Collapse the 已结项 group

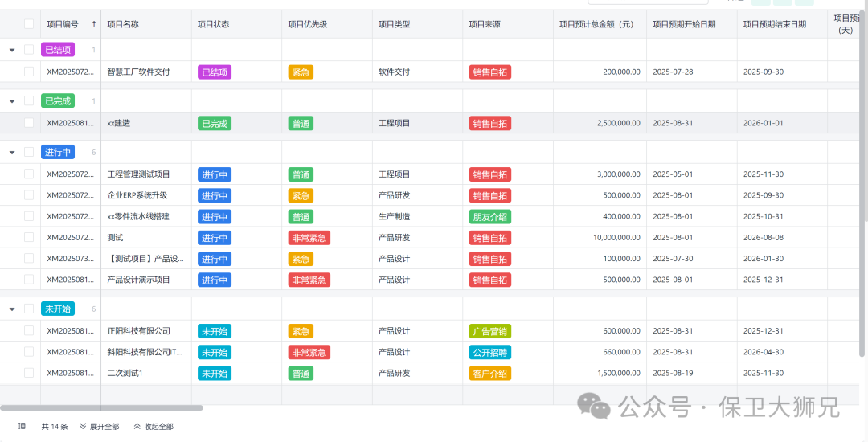(x=12, y=50)
